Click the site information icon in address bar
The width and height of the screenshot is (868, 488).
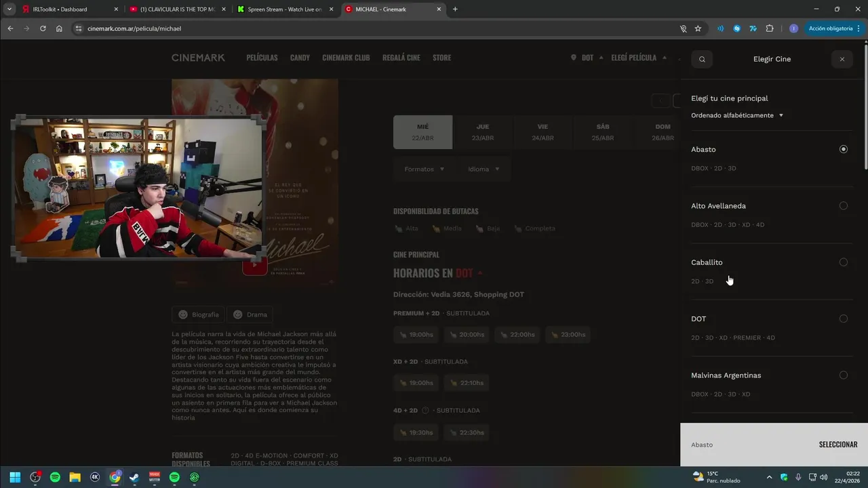78,28
